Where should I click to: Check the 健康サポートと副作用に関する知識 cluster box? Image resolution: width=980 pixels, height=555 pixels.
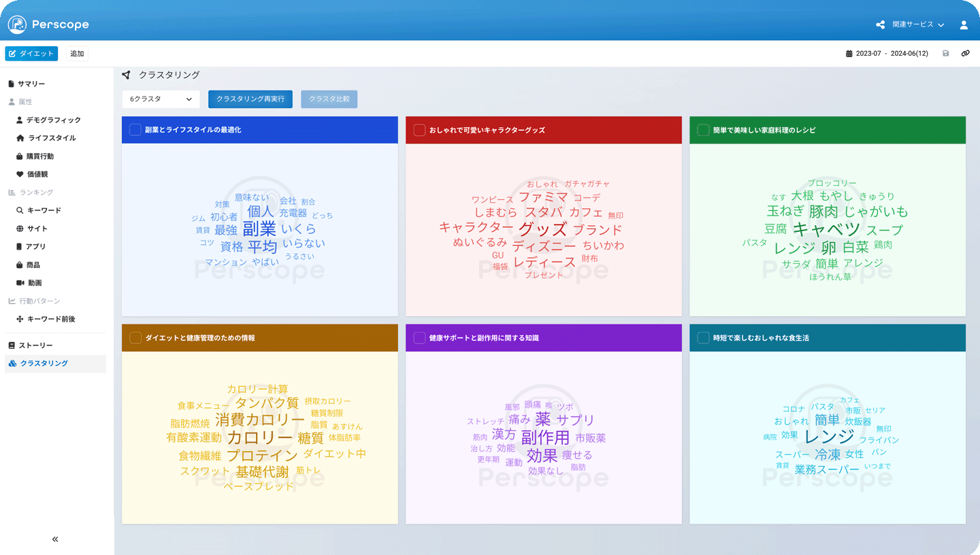click(x=419, y=337)
